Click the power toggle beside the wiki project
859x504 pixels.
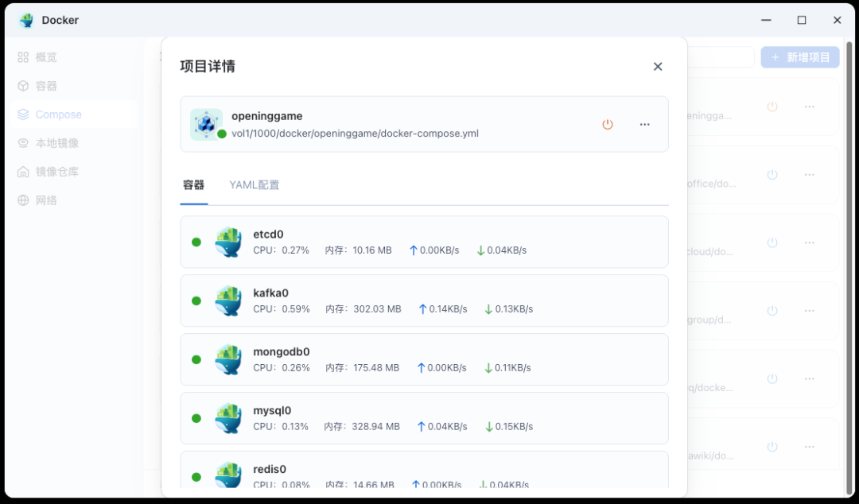pos(772,446)
